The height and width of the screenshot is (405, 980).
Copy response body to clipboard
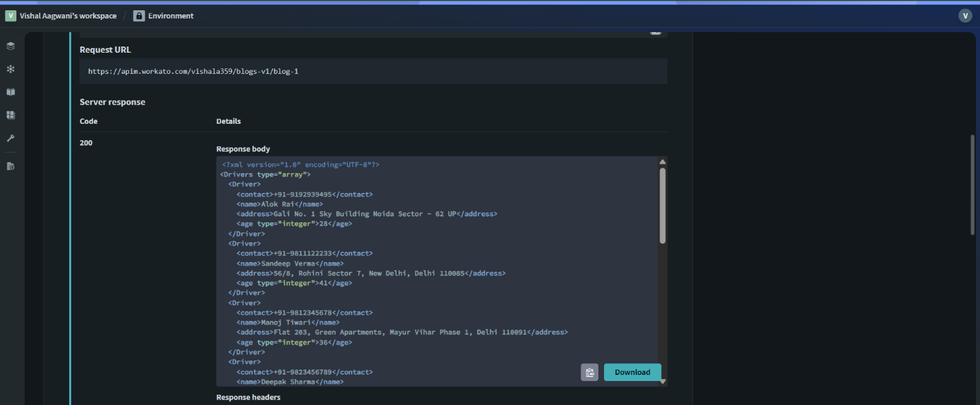click(590, 372)
